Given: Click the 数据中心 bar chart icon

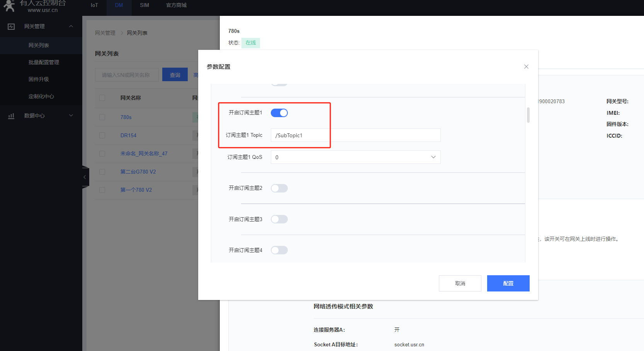Looking at the screenshot, I should [x=11, y=116].
